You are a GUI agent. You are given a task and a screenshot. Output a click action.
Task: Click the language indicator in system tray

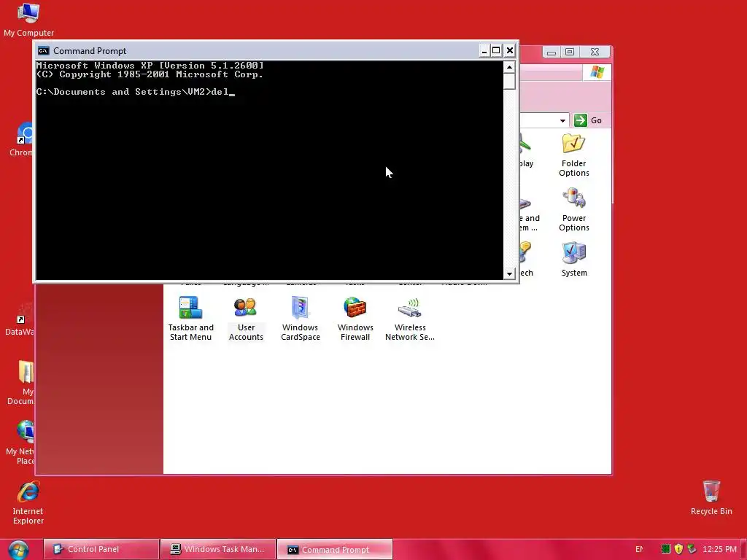point(639,549)
